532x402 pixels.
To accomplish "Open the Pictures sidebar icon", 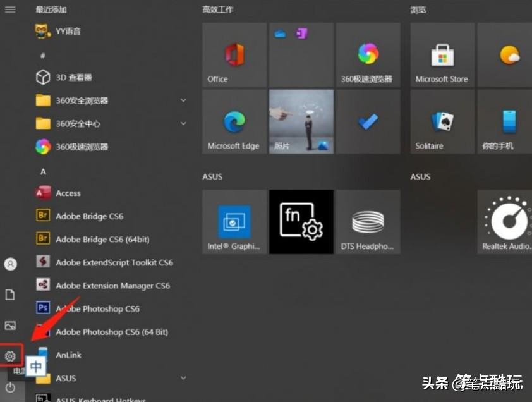I will click(9, 325).
